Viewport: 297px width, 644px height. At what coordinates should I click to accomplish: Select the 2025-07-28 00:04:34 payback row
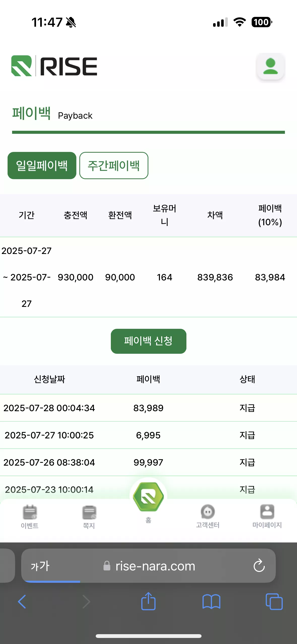tap(148, 408)
